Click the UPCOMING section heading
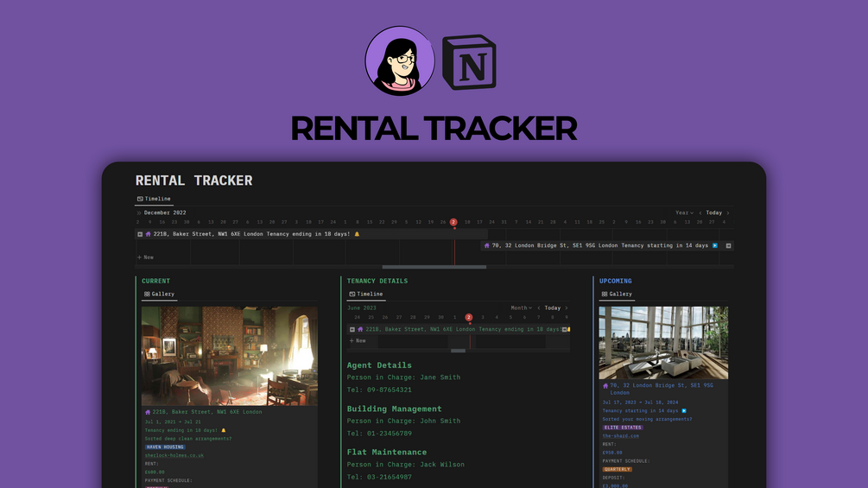 [616, 281]
